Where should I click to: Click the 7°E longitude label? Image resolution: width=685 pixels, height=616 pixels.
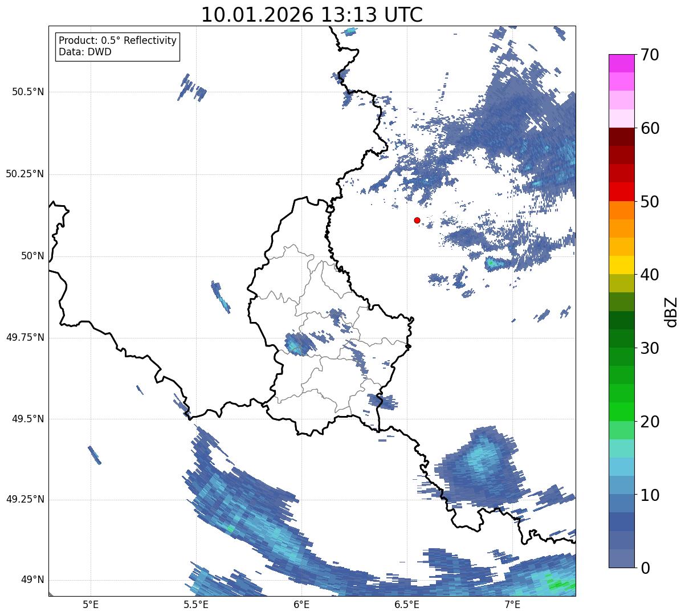point(512,604)
